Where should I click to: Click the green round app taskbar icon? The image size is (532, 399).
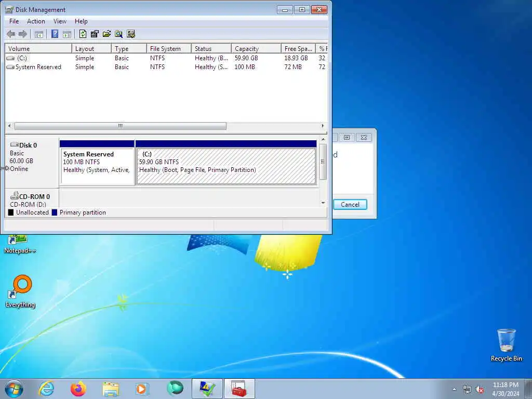[175, 388]
